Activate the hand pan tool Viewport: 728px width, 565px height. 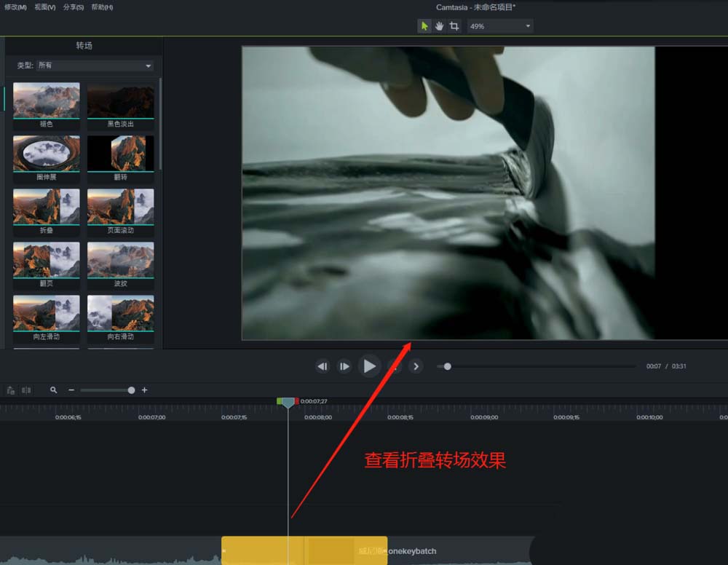[x=439, y=26]
